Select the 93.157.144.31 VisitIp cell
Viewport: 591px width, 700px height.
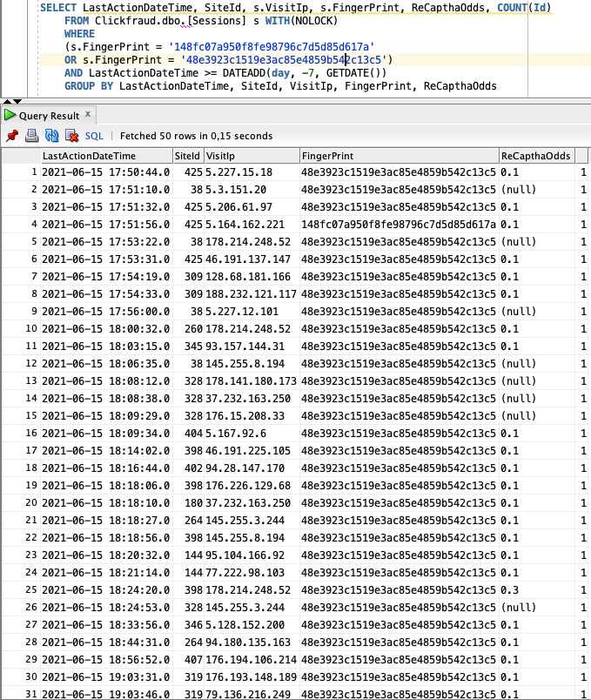pos(252,347)
